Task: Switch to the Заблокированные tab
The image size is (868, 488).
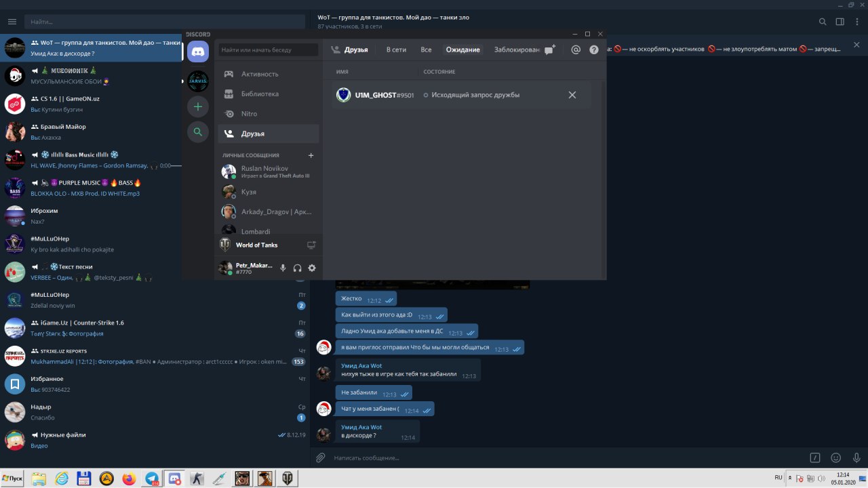Action: [x=516, y=49]
